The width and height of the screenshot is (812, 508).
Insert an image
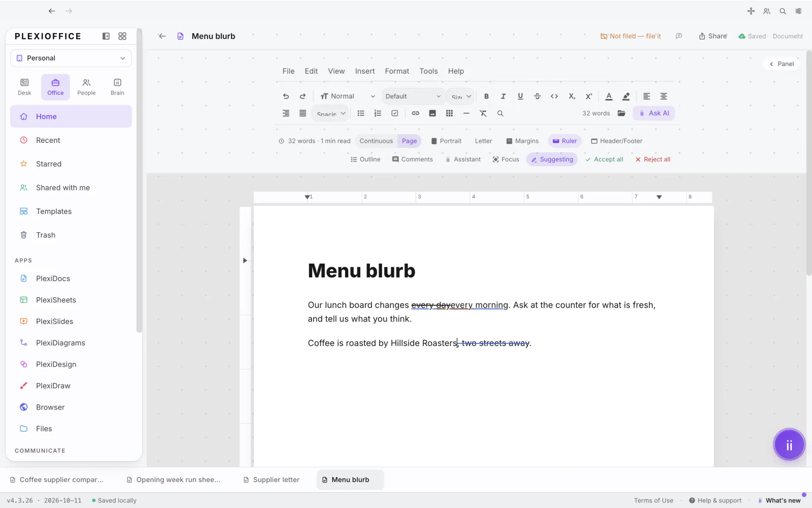click(x=432, y=113)
